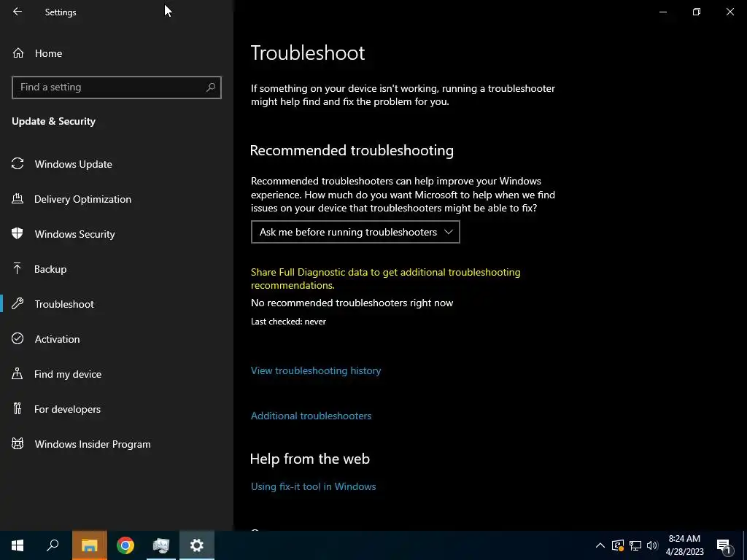
Task: Click the Home house icon
Action: pyautogui.click(x=18, y=52)
